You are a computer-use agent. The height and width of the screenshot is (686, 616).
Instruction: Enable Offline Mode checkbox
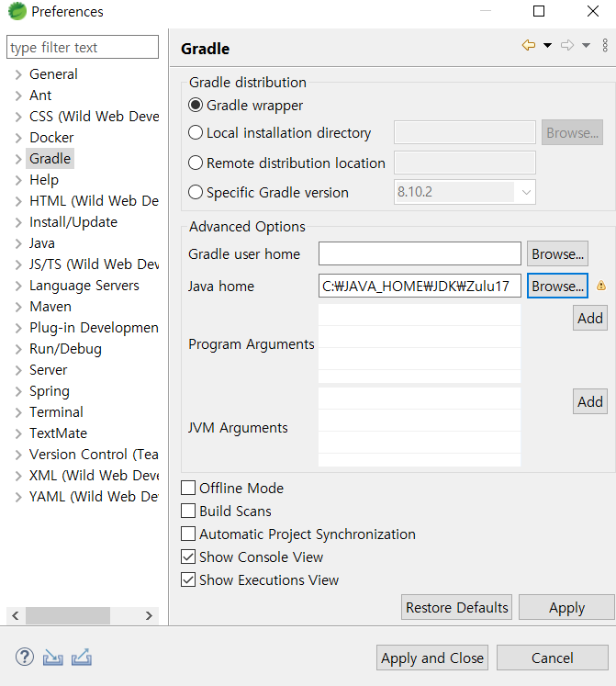[188, 488]
